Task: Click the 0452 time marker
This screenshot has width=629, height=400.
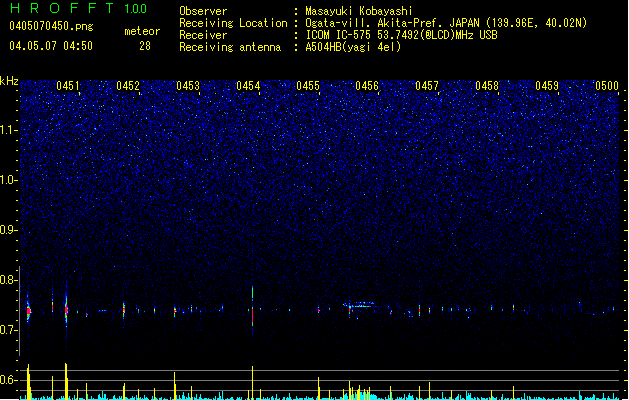Action: pos(128,86)
